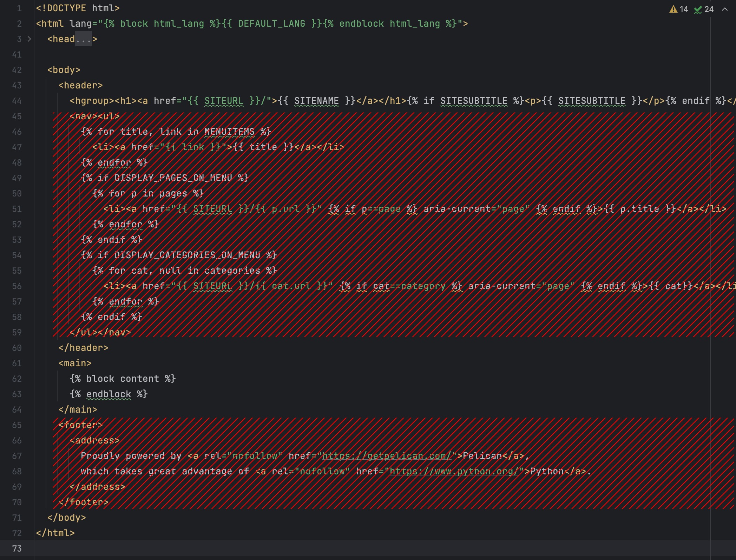Click the endblock keyword on line 63
The height and width of the screenshot is (560, 736).
(109, 394)
